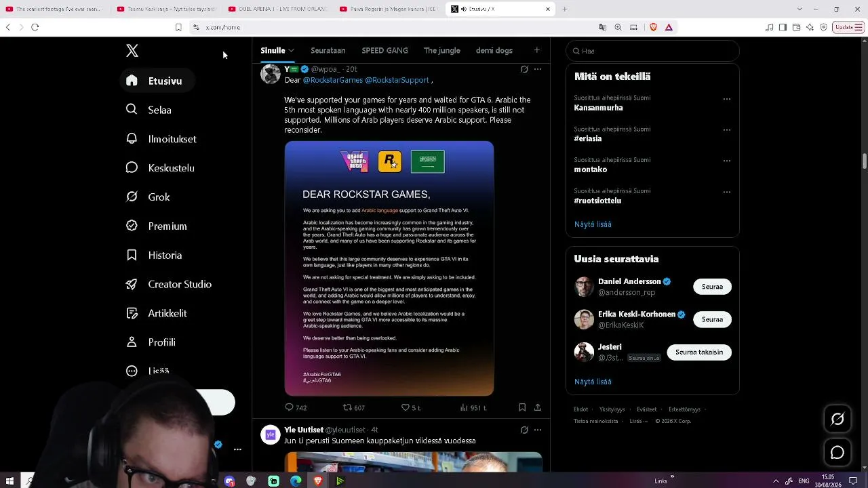
Task: Open Microsoft Edge from the taskbar
Action: tap(296, 481)
